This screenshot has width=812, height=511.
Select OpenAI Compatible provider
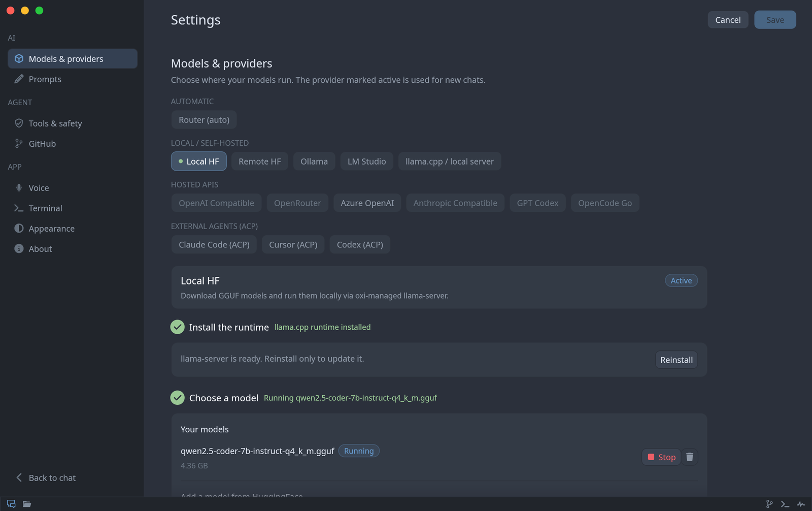pos(216,203)
